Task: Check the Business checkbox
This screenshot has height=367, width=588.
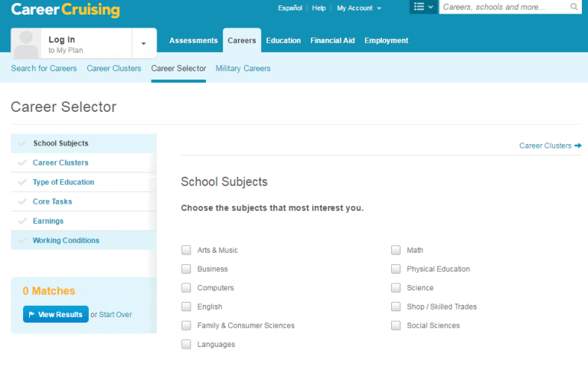Action: pyautogui.click(x=186, y=269)
